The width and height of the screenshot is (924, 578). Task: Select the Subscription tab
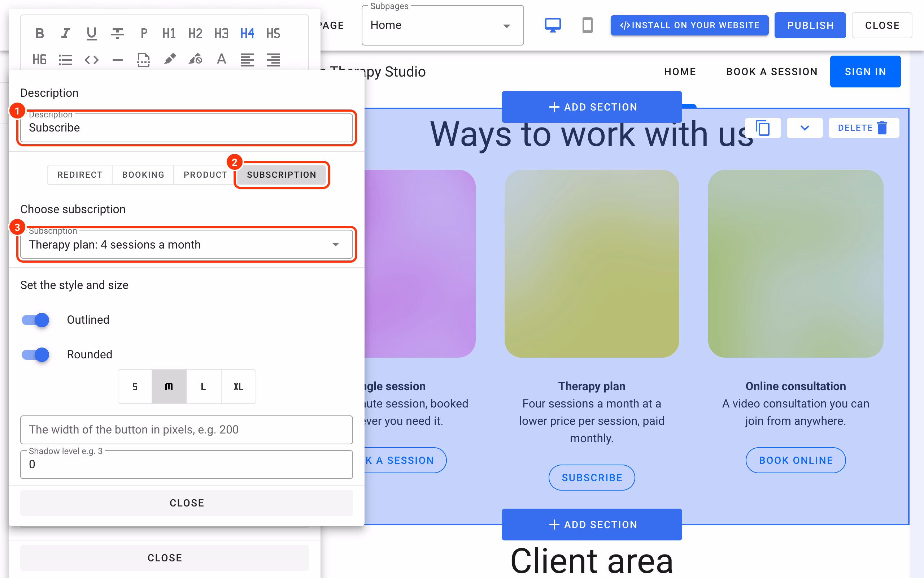coord(282,175)
